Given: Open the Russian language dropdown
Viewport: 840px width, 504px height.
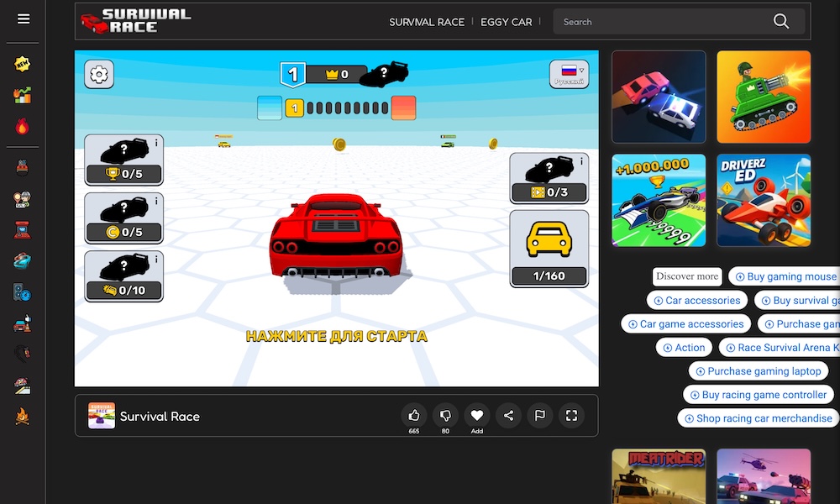Looking at the screenshot, I should [569, 74].
